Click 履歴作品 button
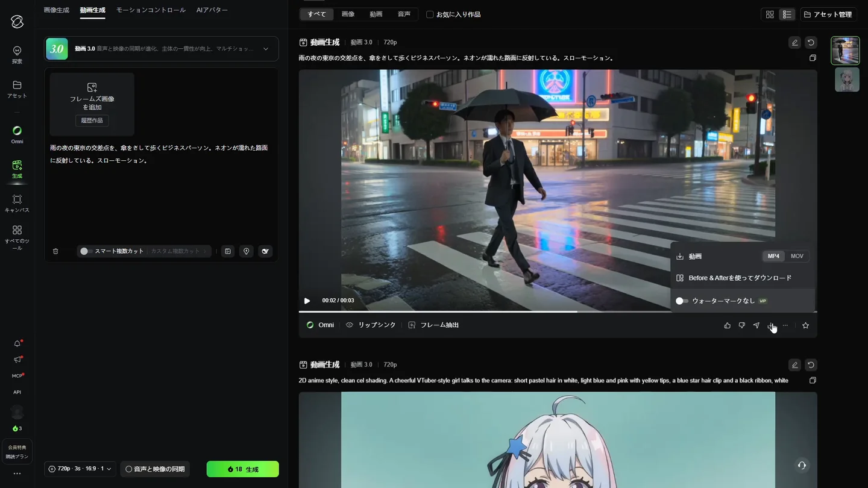Image resolution: width=868 pixels, height=488 pixels. coord(92,120)
